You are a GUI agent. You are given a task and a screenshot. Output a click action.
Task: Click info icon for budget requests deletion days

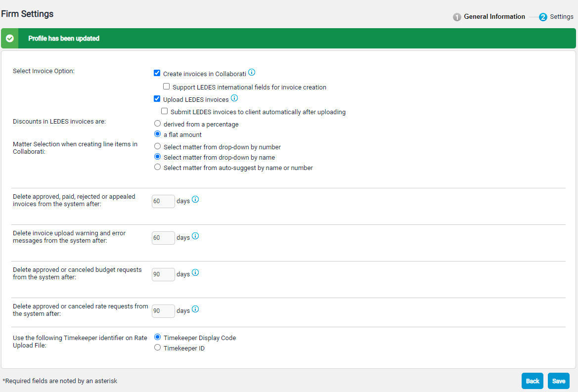point(195,273)
